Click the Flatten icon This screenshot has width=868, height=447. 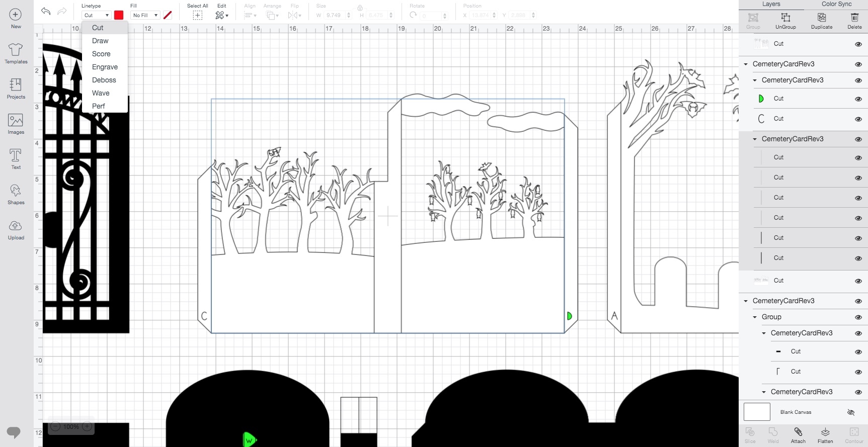(x=825, y=432)
